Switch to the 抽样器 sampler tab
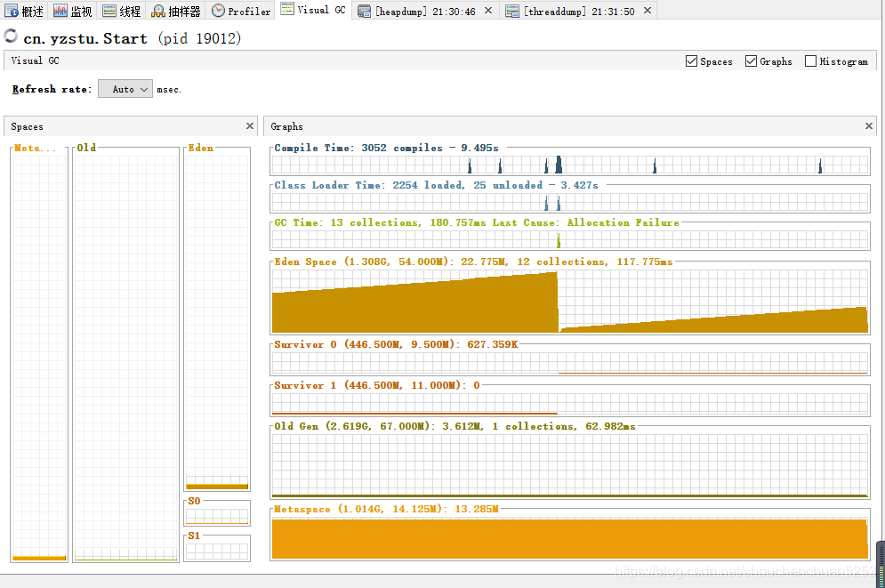 (x=176, y=11)
